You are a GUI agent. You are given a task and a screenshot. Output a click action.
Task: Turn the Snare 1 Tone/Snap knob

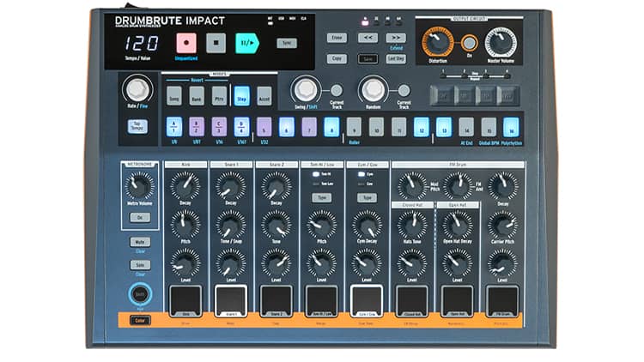(231, 224)
